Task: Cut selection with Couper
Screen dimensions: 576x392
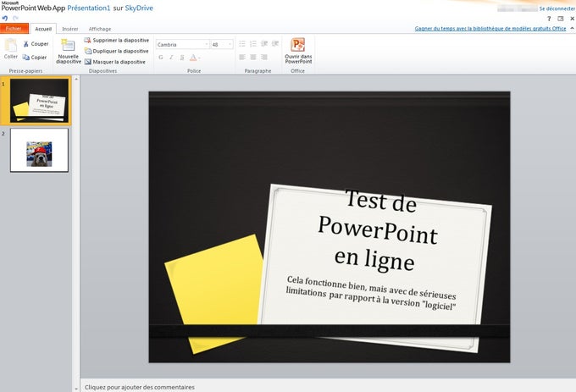Action: pyautogui.click(x=36, y=44)
